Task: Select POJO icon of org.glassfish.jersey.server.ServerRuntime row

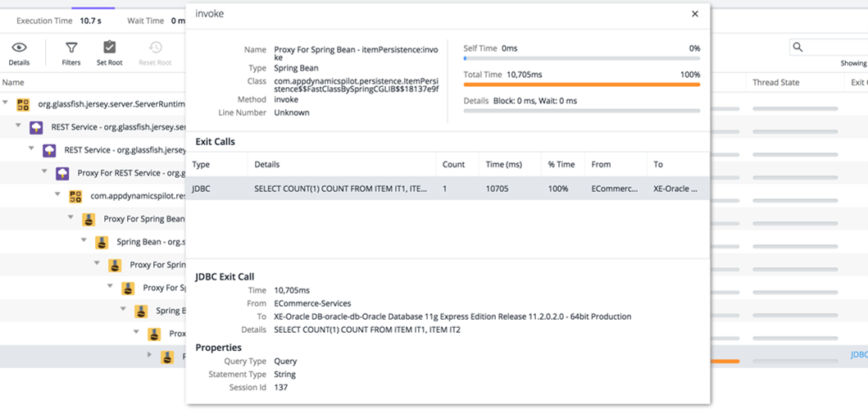Action: pyautogui.click(x=23, y=104)
